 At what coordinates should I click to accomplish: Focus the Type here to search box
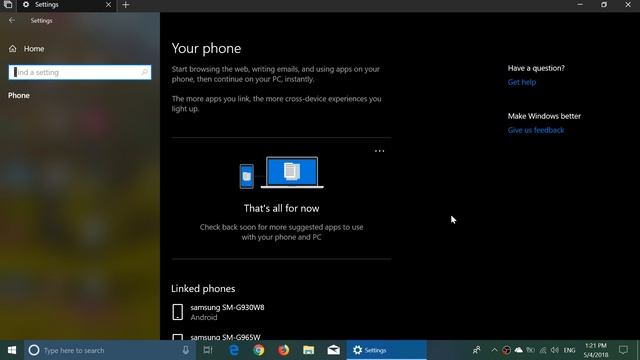coord(109,350)
